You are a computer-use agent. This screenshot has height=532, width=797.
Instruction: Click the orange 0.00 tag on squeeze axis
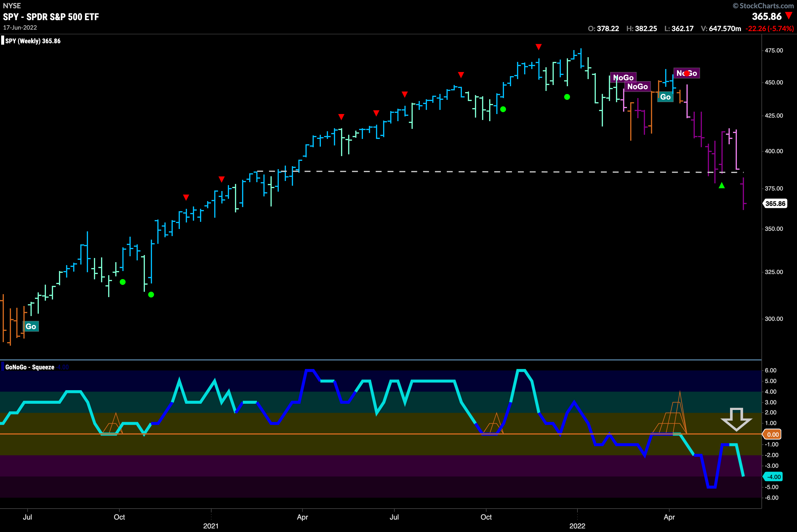coord(772,434)
